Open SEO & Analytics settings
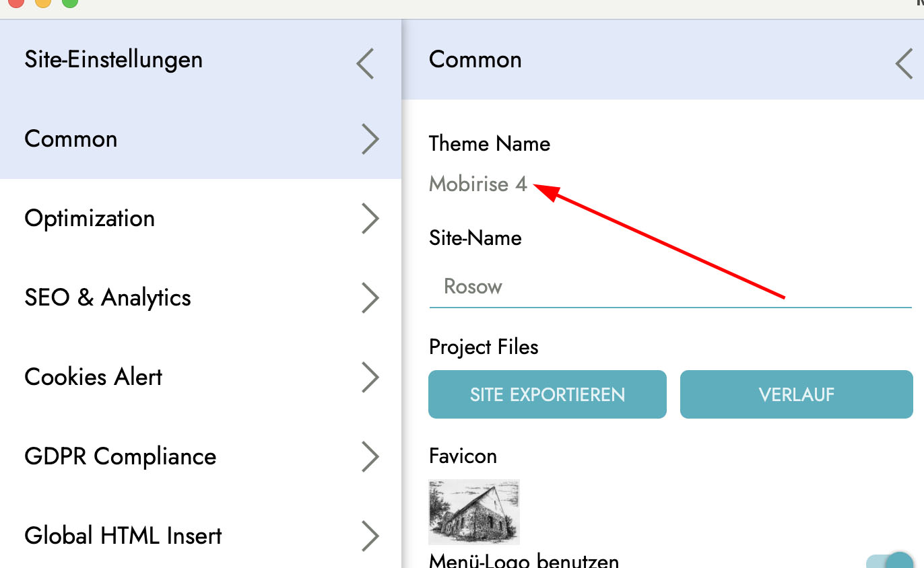 point(108,298)
